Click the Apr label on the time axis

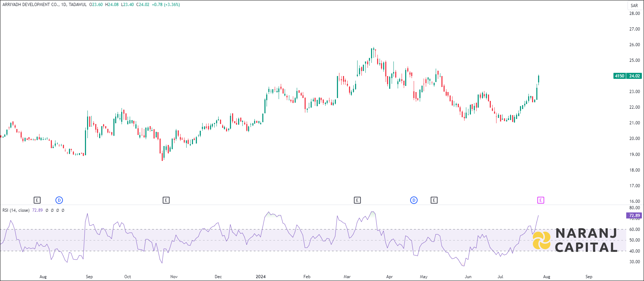(x=390, y=277)
